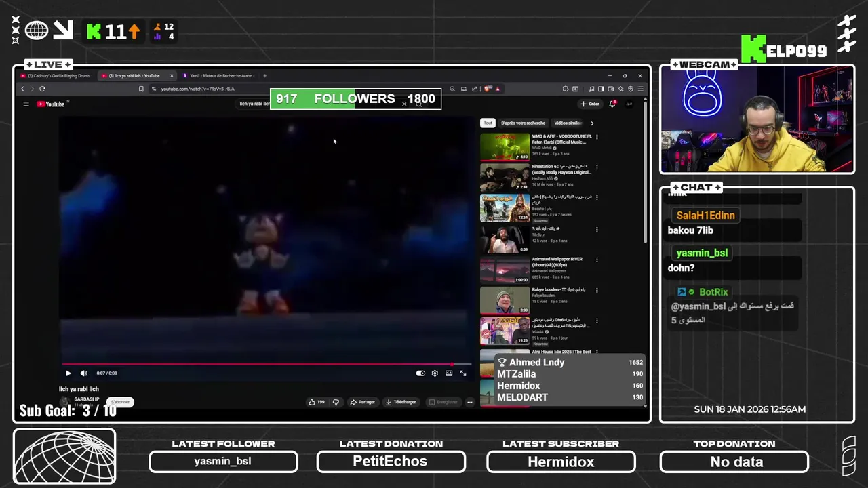The height and width of the screenshot is (488, 868).
Task: Open the player settings gear
Action: (435, 373)
